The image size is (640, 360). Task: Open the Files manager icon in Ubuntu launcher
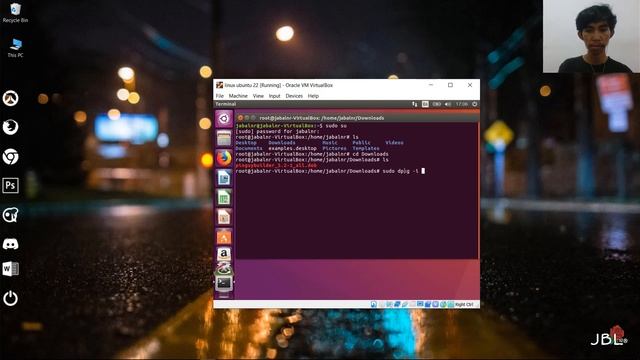coord(224,138)
